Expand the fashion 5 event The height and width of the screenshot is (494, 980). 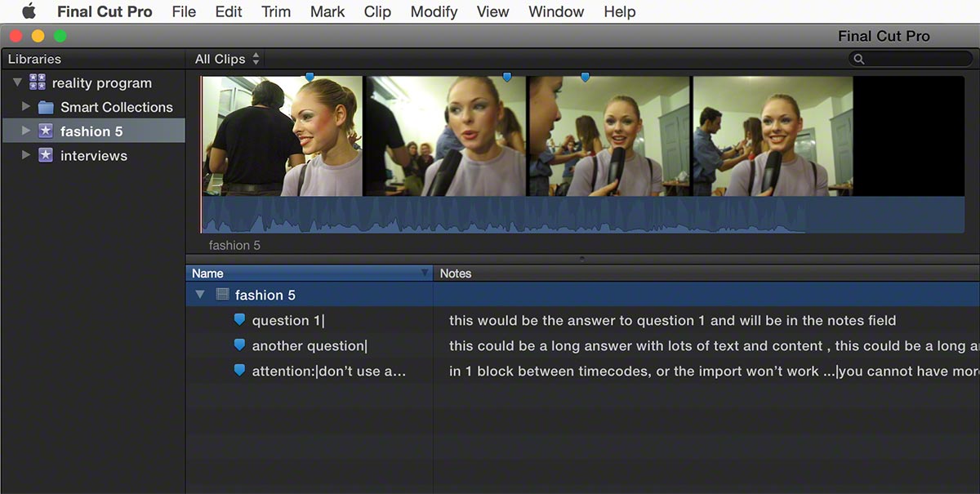pyautogui.click(x=26, y=131)
